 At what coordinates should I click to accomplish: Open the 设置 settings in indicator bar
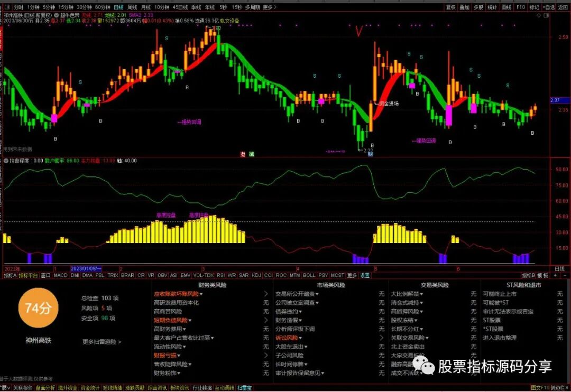364,276
